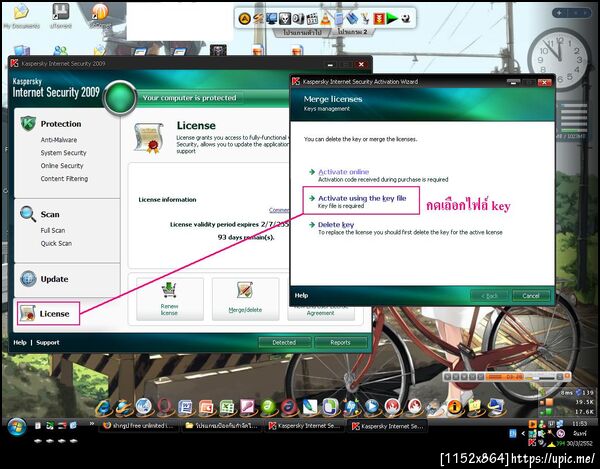This screenshot has height=469, width=600.
Task: Click Cancel in the Activation Wizard
Action: [531, 296]
